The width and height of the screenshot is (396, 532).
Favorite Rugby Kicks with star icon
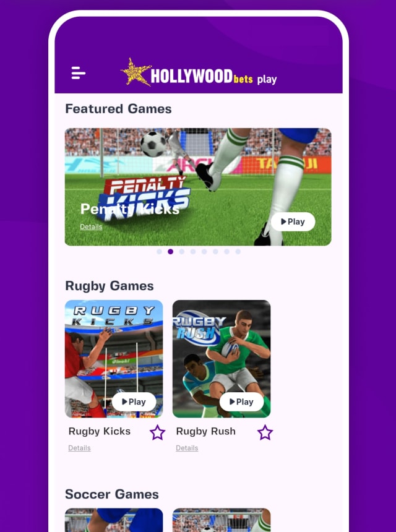157,432
